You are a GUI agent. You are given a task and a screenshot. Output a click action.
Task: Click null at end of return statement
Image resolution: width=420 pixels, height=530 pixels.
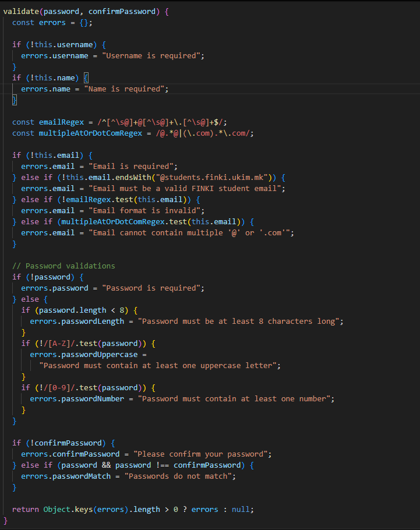pos(241,510)
